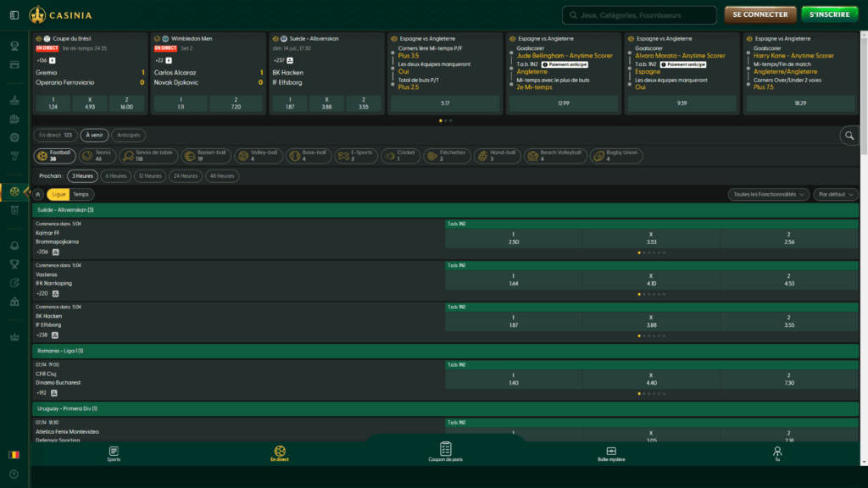This screenshot has height=488, width=868.
Task: Open the Jude Bellingham Anytime Scorer card
Action: pyautogui.click(x=564, y=74)
